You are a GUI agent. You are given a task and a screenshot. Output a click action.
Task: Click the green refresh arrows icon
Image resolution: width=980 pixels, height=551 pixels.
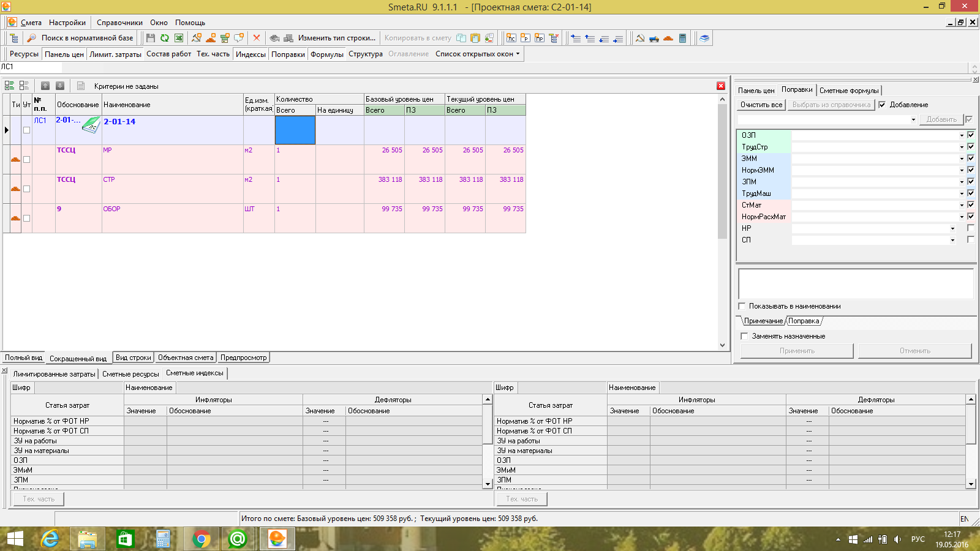point(165,38)
